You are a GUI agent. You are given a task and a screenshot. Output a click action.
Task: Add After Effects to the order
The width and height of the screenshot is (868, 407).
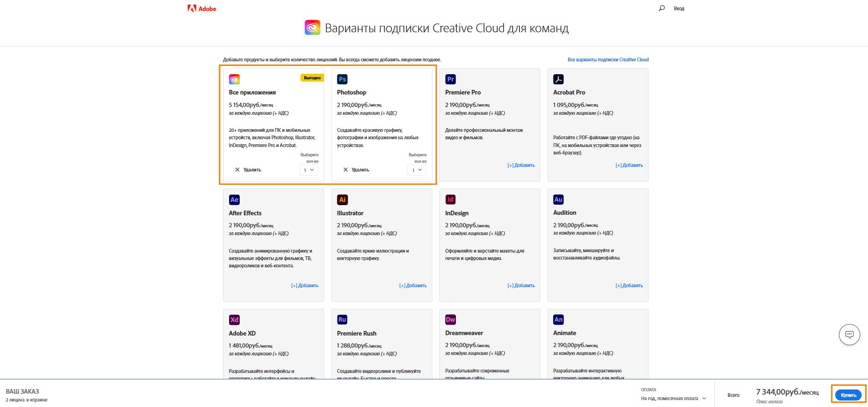click(x=305, y=285)
